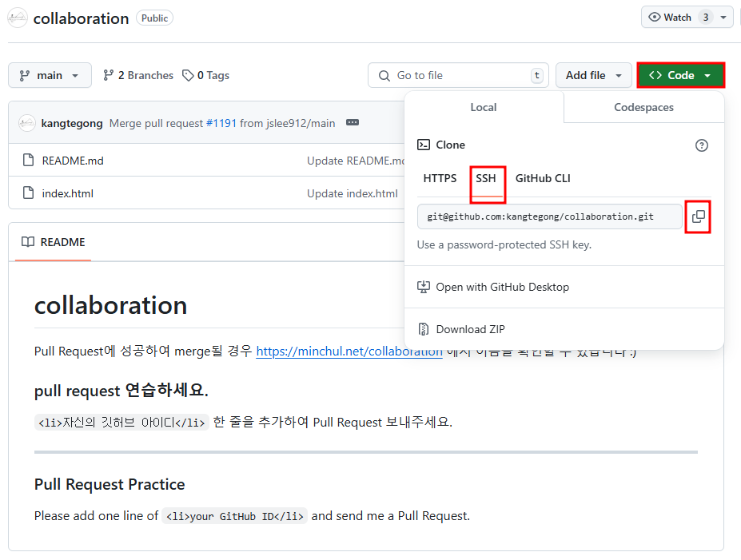Toggle the green Code dropdown button
The image size is (741, 560).
coord(680,75)
